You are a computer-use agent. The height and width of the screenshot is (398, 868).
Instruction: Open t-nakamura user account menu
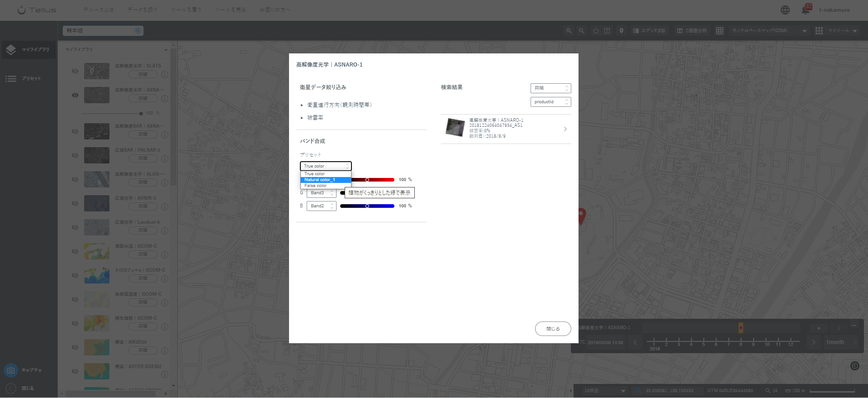click(834, 10)
